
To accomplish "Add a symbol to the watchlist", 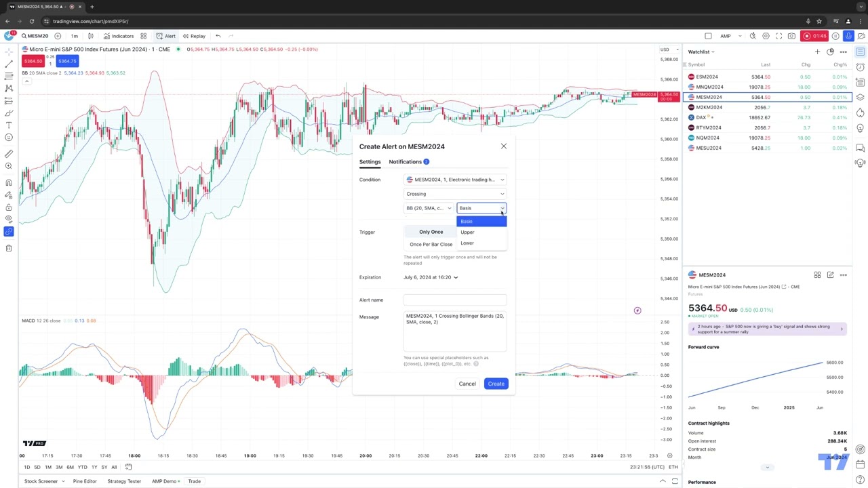I will pos(817,52).
